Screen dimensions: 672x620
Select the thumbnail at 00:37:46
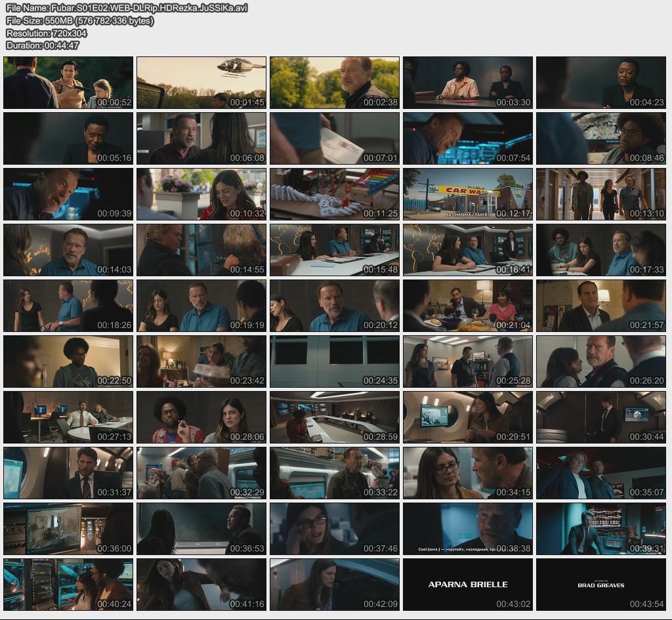[335, 529]
